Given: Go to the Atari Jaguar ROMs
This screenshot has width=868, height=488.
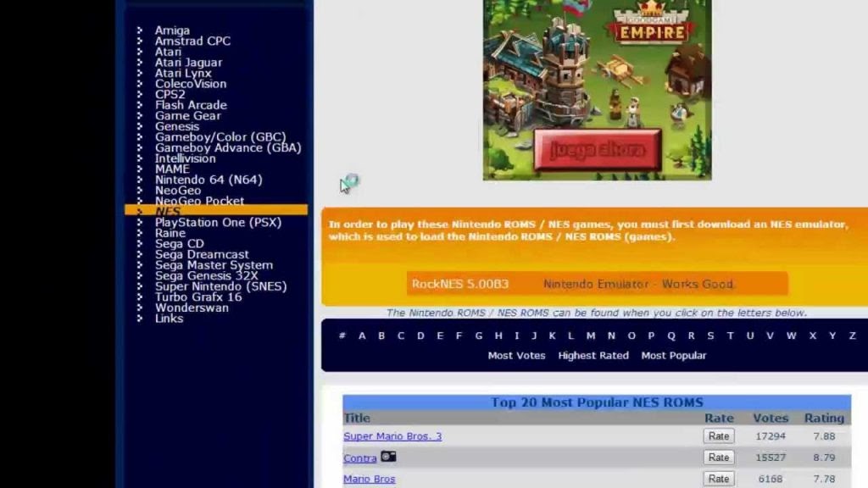Looking at the screenshot, I should click(188, 63).
